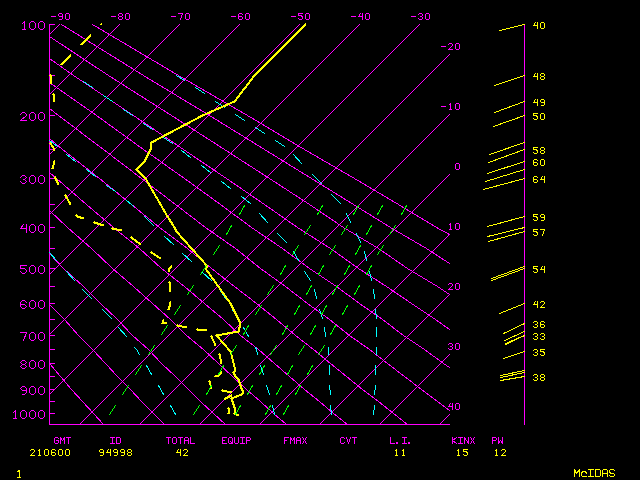Image resolution: width=640 pixels, height=480 pixels.
Task: Select the CYT header label
Action: [x=348, y=440]
